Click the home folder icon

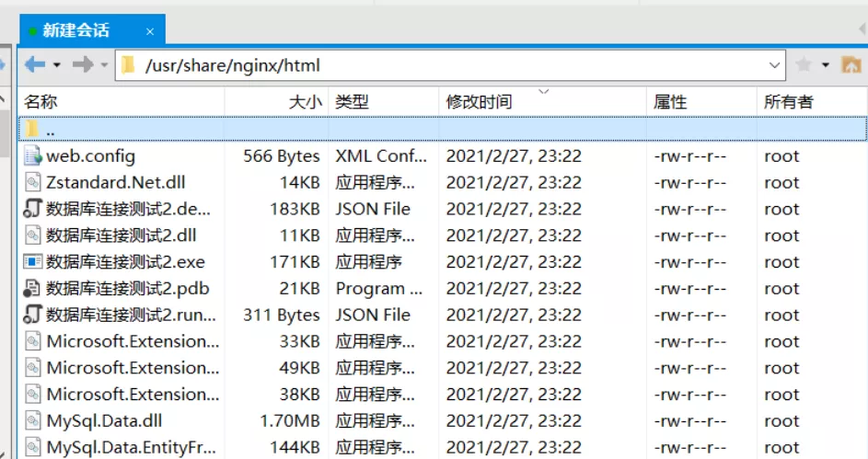851,64
